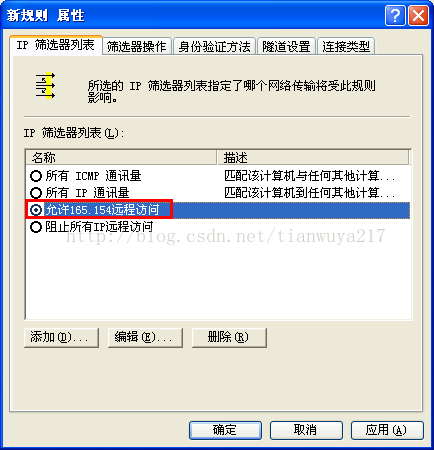Open the 身份验证方法 tab
The image size is (434, 450).
(x=214, y=46)
